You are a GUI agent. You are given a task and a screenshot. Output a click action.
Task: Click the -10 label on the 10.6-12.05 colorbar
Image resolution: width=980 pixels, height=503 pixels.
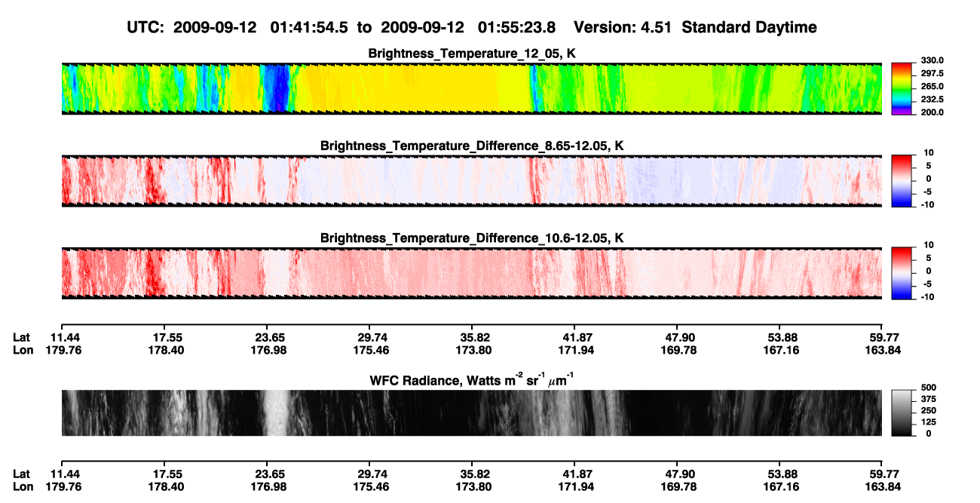(929, 296)
